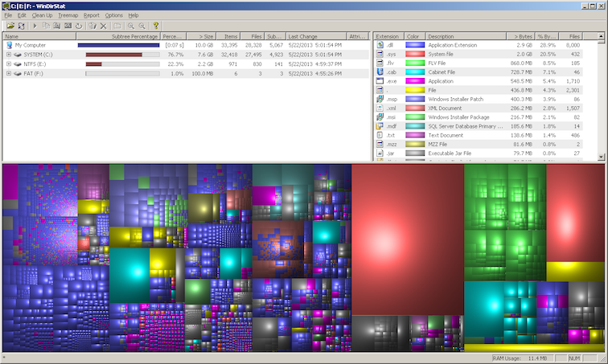
Task: Sort by the Name column header
Action: pyautogui.click(x=39, y=36)
